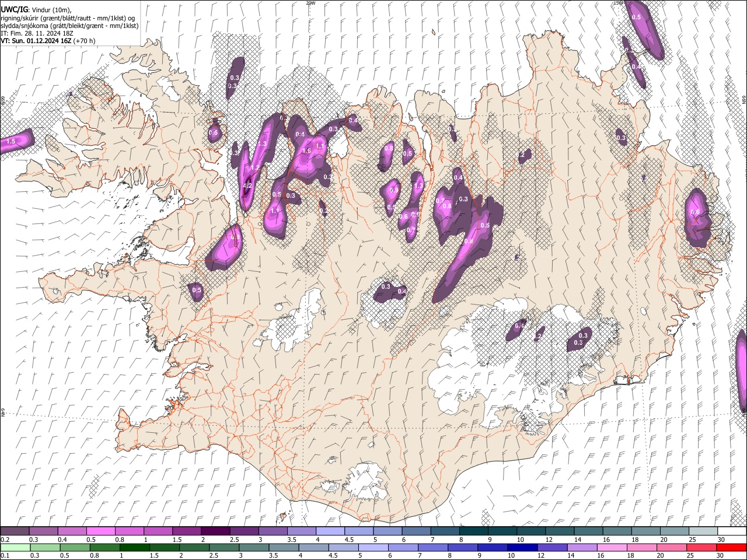Click the 'VT: Sun. 01.12.2024 16Z' valid time
Image resolution: width=747 pixels, height=560 pixels.
(36, 41)
